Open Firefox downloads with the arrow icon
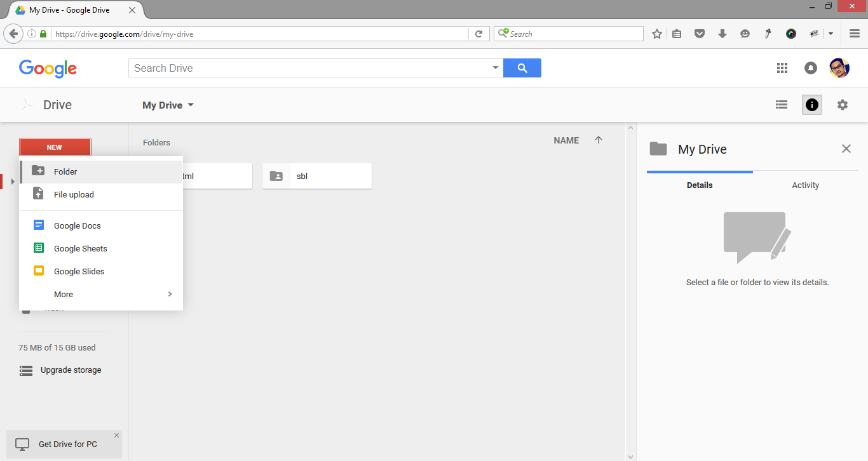Screen dimensions: 868x461 [x=722, y=33]
